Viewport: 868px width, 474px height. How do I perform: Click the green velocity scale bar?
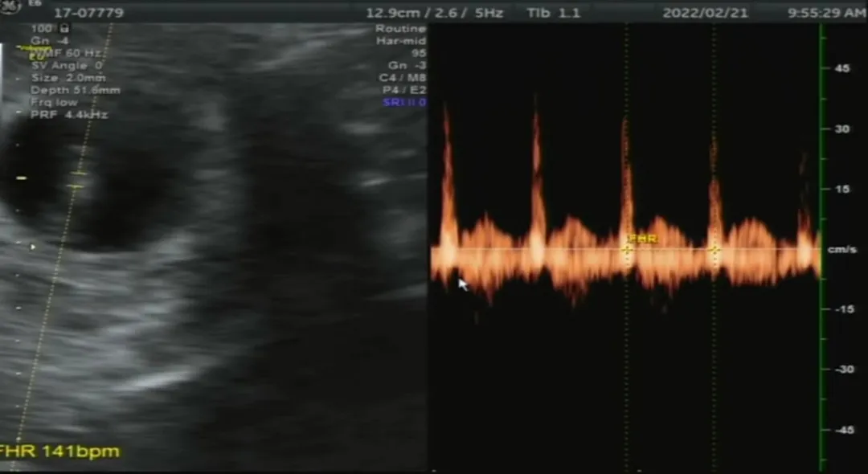[821, 247]
